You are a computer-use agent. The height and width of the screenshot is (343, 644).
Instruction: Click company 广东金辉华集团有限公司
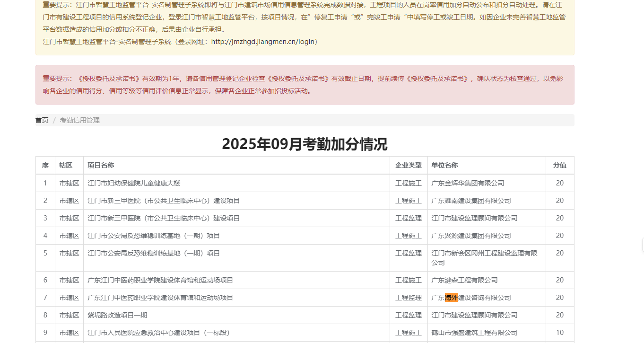pyautogui.click(x=468, y=183)
